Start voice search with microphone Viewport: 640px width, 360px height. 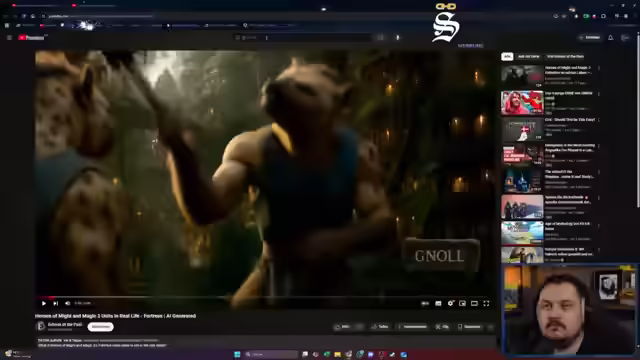pos(398,38)
